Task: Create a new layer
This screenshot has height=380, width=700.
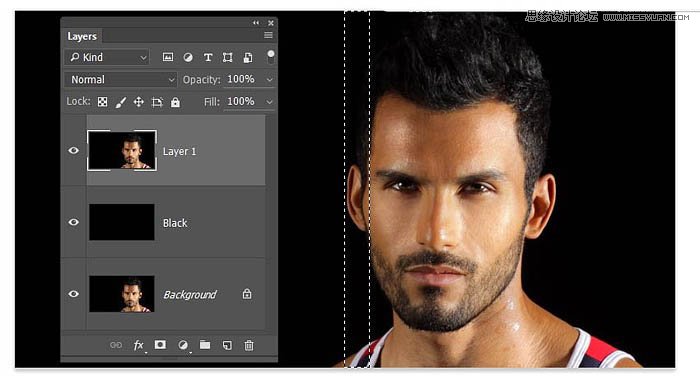Action: (227, 345)
